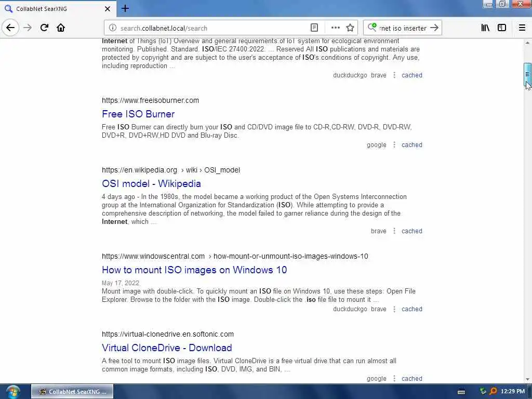Viewport: 532px width, 399px height.
Task: Open the Windows Start menu
Action: click(13, 392)
